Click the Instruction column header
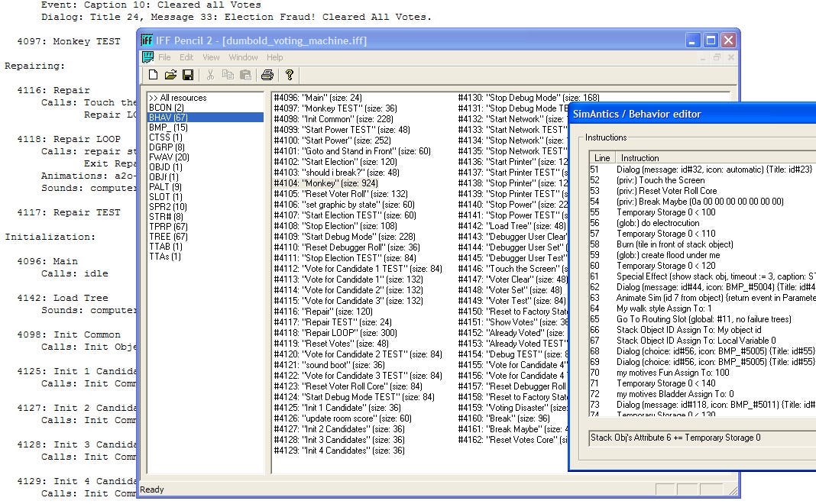 point(716,157)
